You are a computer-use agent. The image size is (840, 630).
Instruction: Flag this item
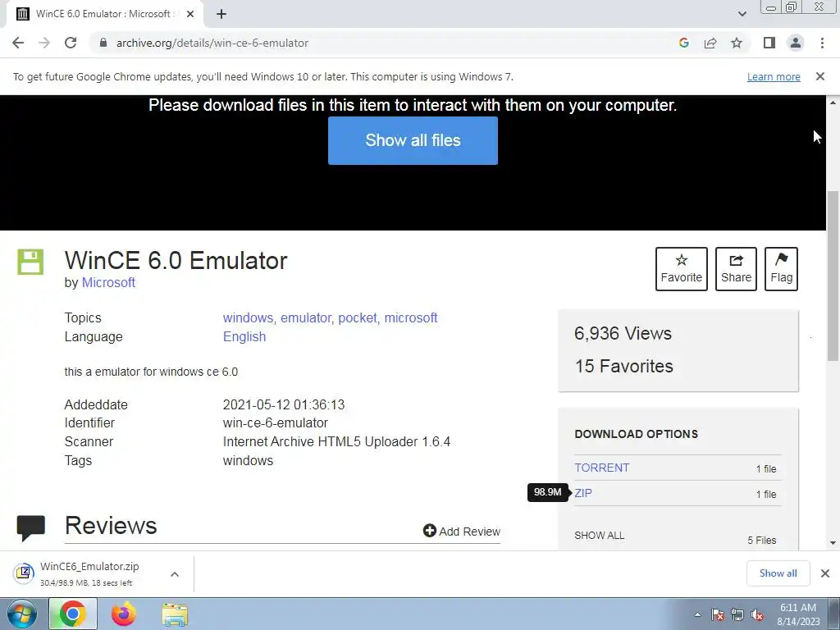click(x=781, y=269)
